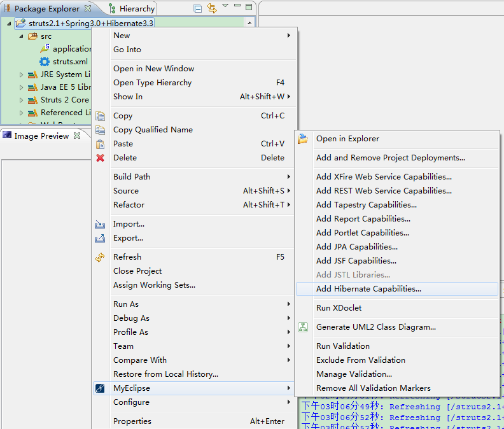Click the Copy Qualified Name icon
This screenshot has width=504, height=429.
coord(100,130)
